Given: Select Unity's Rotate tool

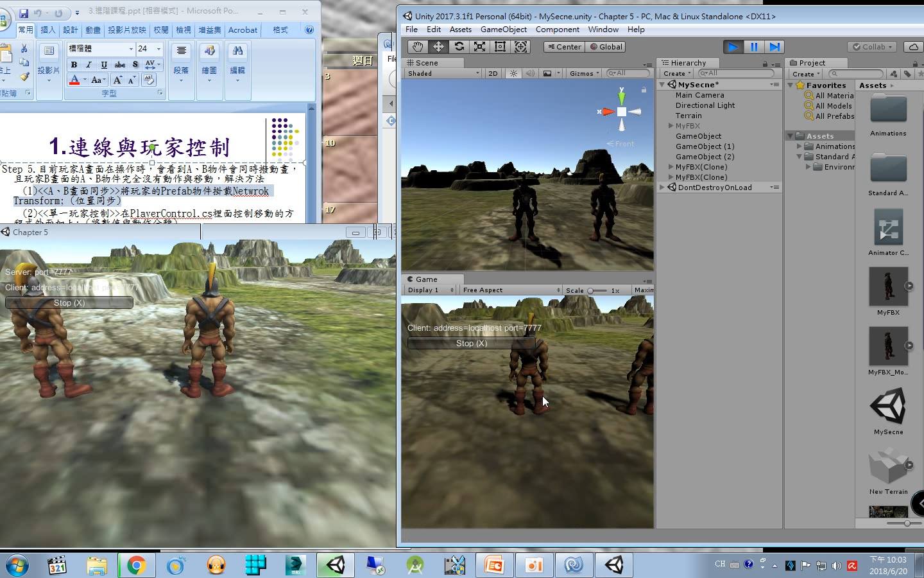Looking at the screenshot, I should (459, 47).
